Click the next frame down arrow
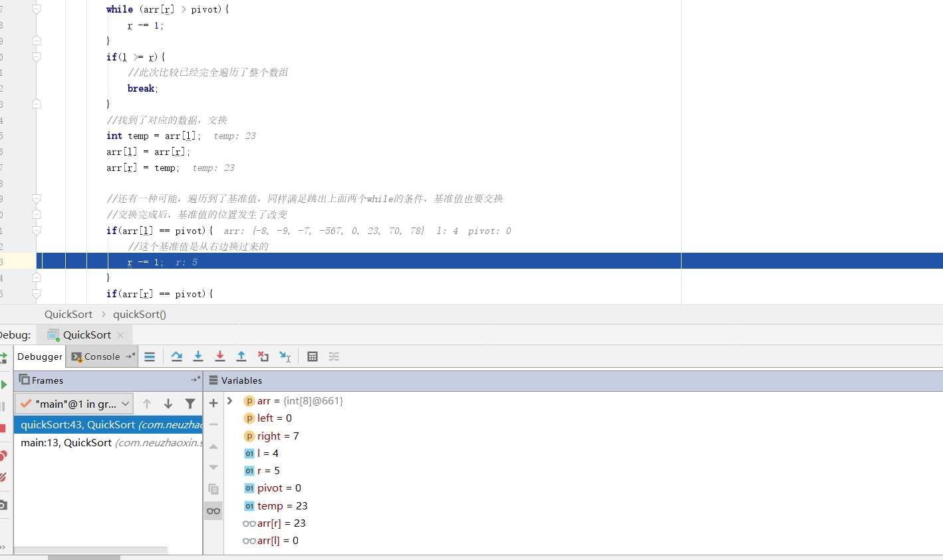This screenshot has width=943, height=560. coord(168,404)
